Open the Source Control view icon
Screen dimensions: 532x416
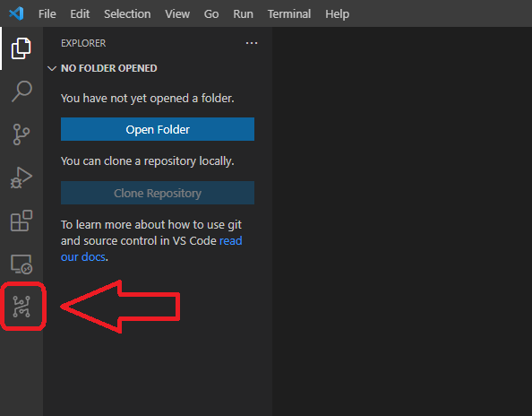tap(21, 134)
